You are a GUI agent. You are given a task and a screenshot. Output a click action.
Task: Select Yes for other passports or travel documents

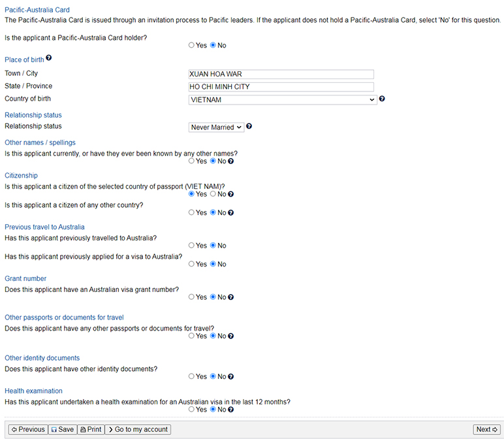click(191, 336)
